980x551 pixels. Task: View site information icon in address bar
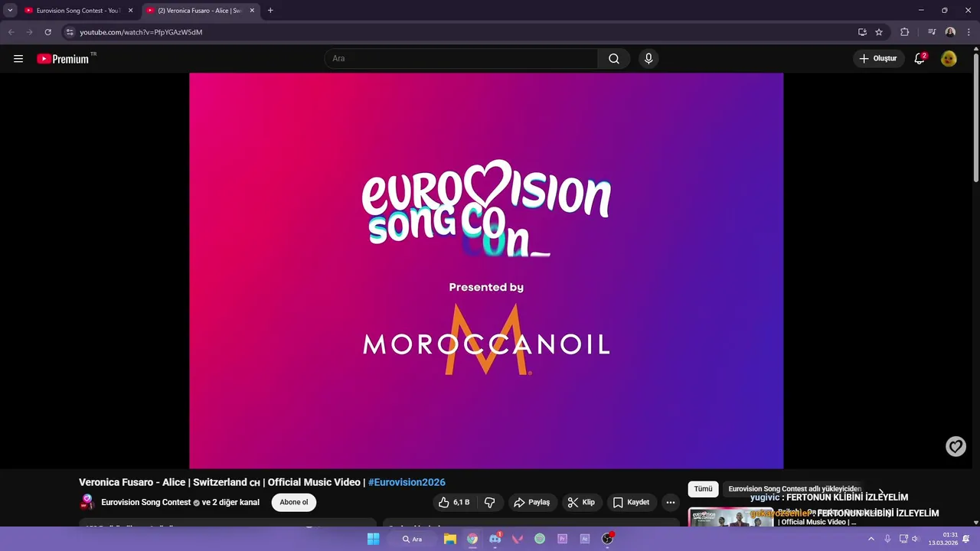click(70, 32)
